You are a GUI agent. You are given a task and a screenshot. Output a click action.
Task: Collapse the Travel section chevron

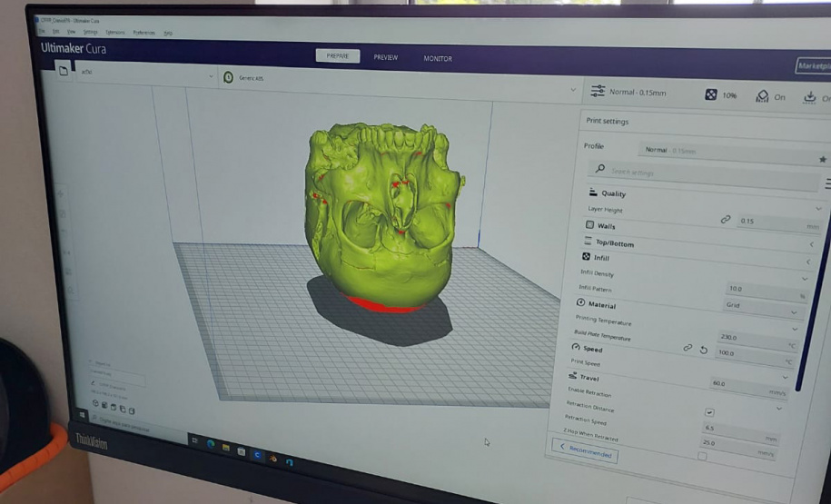[x=778, y=409]
